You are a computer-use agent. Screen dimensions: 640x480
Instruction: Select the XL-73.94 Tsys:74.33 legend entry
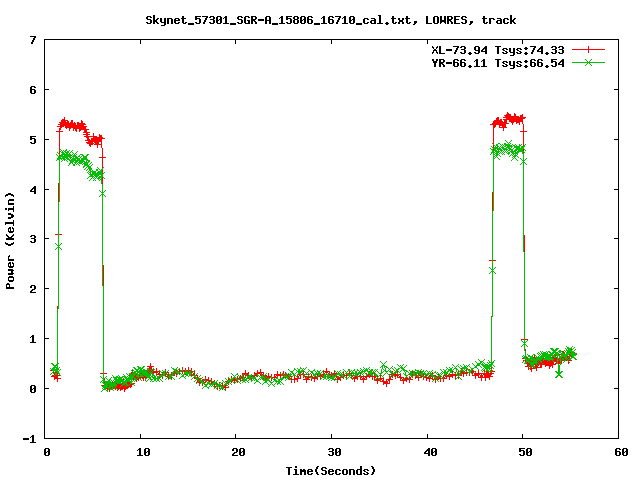point(498,50)
